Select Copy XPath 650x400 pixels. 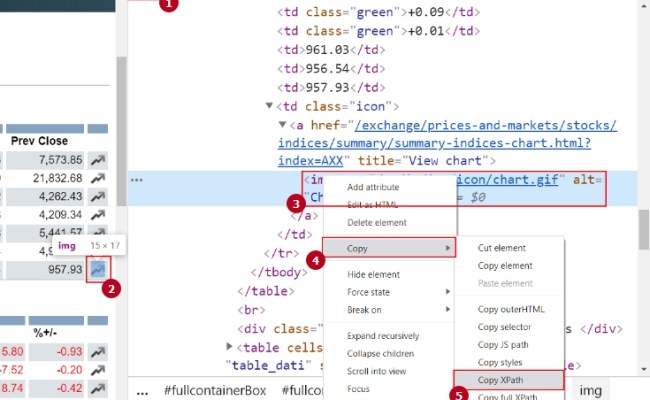tap(509, 380)
